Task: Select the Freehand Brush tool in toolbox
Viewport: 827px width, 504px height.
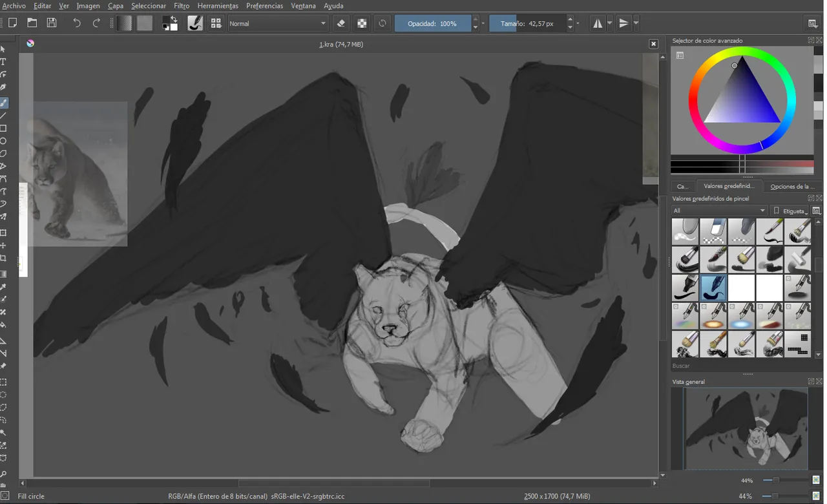Action: 3,103
